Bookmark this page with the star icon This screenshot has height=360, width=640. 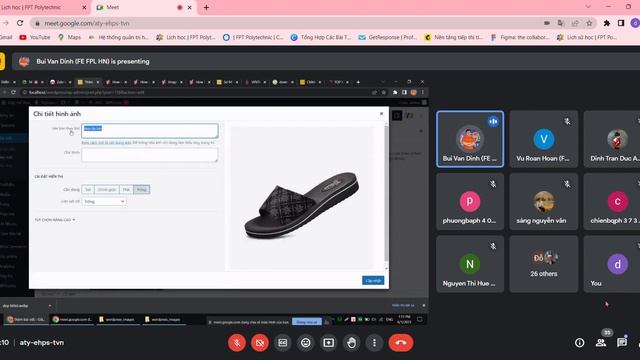tap(589, 23)
